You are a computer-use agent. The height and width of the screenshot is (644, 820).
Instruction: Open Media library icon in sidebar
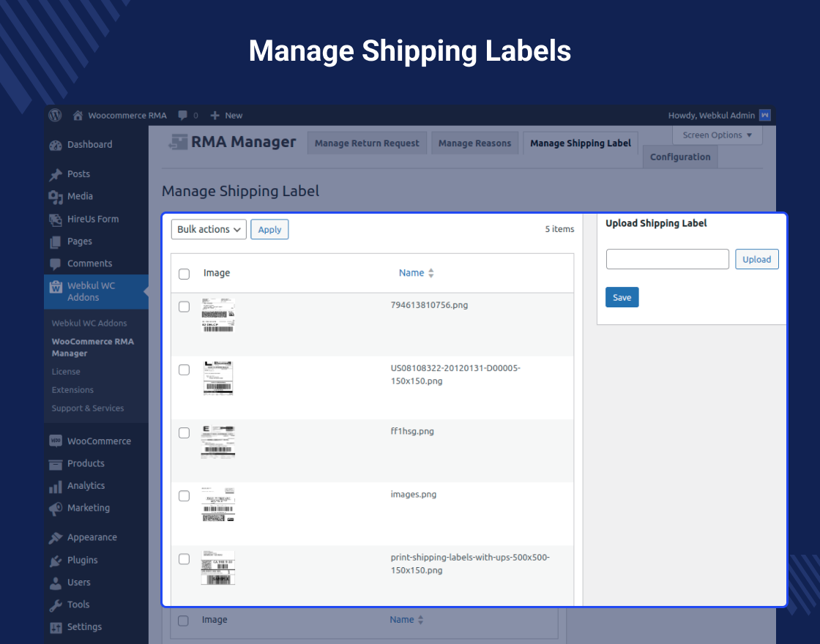(56, 196)
